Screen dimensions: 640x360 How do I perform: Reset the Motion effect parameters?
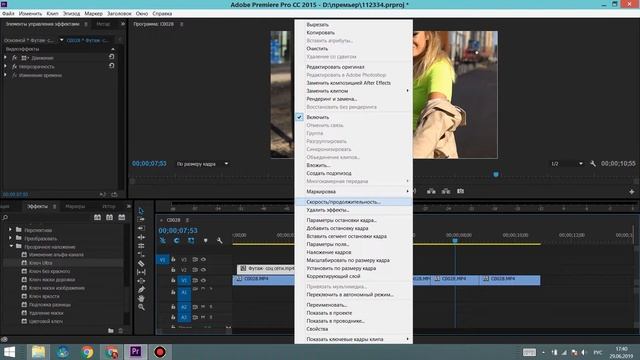pyautogui.click(x=111, y=57)
